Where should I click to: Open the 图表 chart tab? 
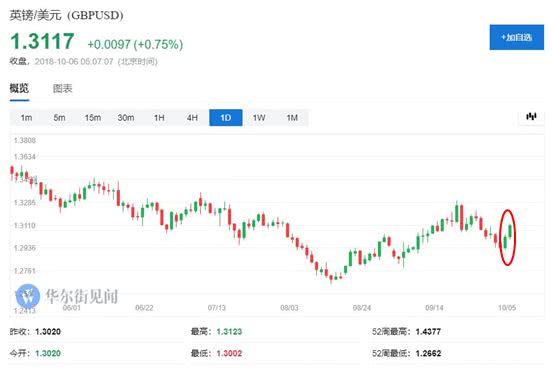[62, 88]
